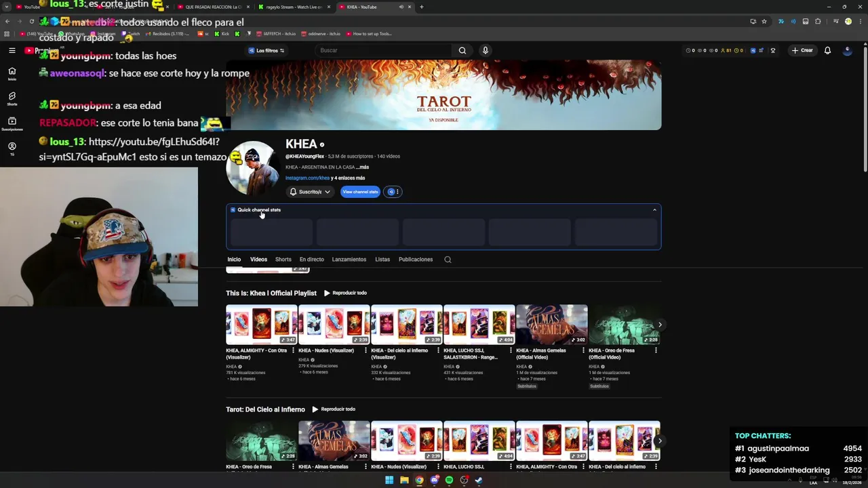The height and width of the screenshot is (488, 868).
Task: Open Almas Gemelas (Official Video) thumbnail
Action: click(x=552, y=325)
